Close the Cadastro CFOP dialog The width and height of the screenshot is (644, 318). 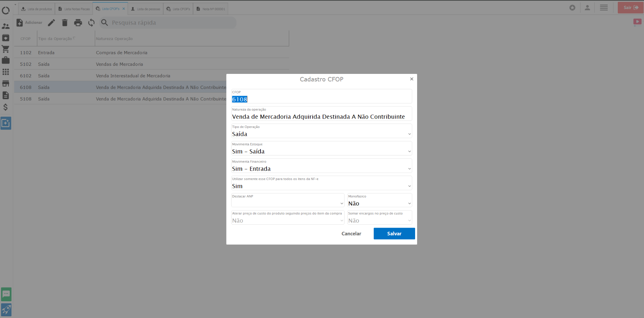tap(411, 79)
